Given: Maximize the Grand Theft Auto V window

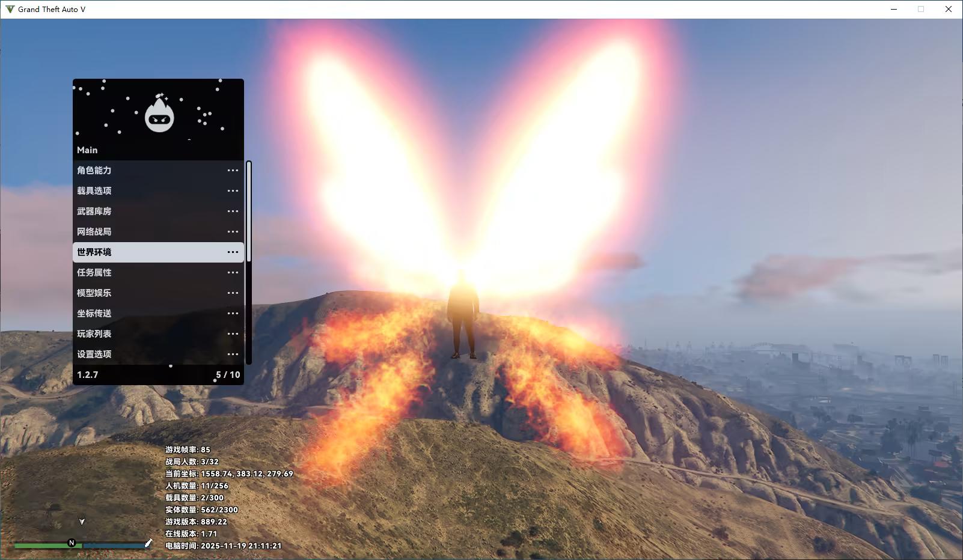Looking at the screenshot, I should pyautogui.click(x=920, y=9).
